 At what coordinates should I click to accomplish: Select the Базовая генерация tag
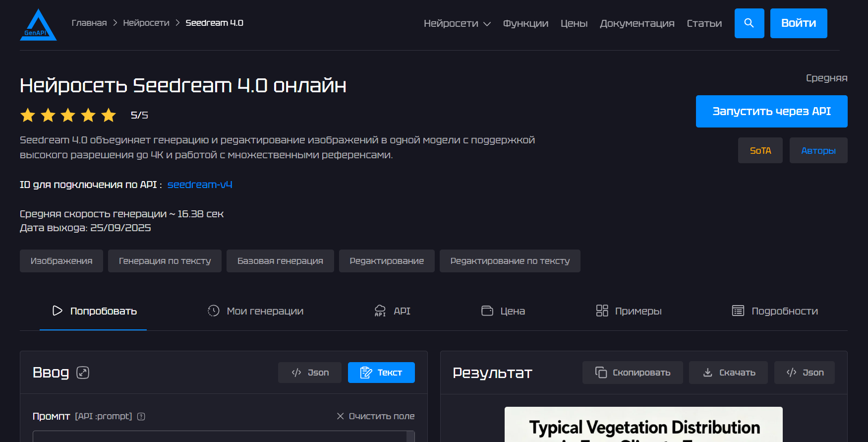pos(280,261)
